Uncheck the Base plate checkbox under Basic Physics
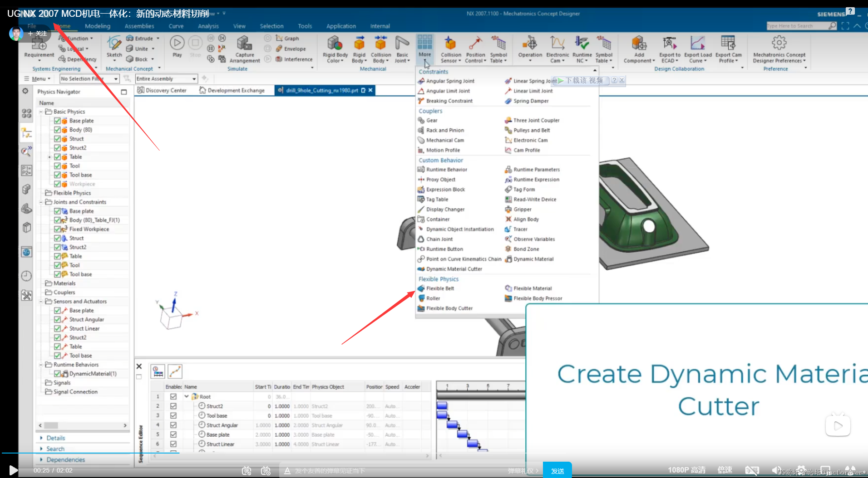 pyautogui.click(x=57, y=121)
